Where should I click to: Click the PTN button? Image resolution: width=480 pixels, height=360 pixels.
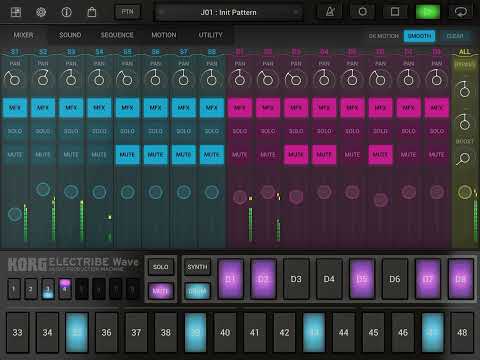(x=127, y=12)
